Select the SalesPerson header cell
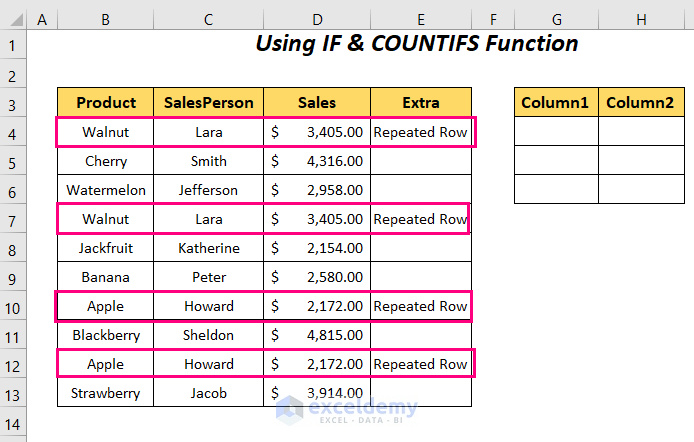 (208, 102)
